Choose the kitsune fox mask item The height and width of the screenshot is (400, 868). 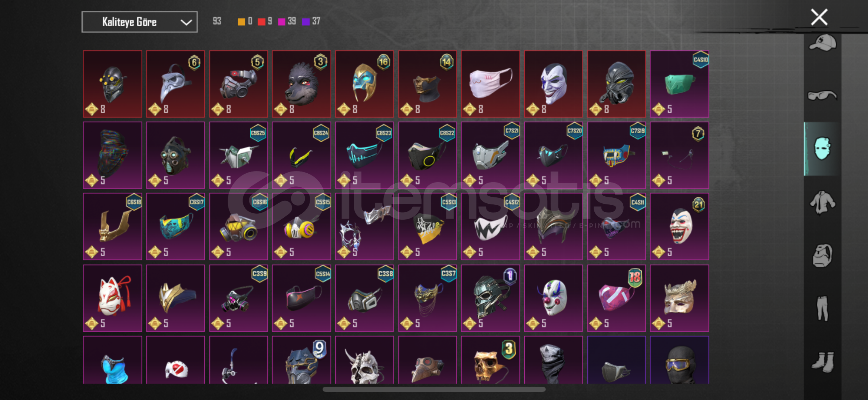pyautogui.click(x=112, y=298)
